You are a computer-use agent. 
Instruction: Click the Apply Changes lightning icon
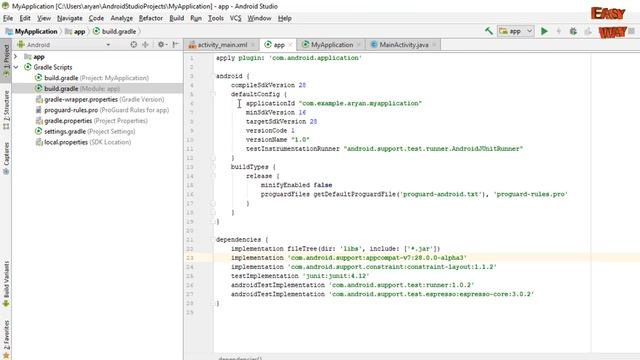[559, 31]
